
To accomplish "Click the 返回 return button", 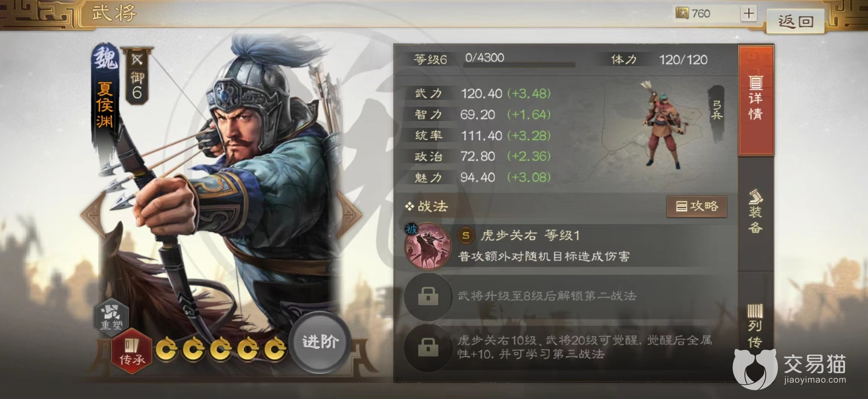I will tap(796, 21).
